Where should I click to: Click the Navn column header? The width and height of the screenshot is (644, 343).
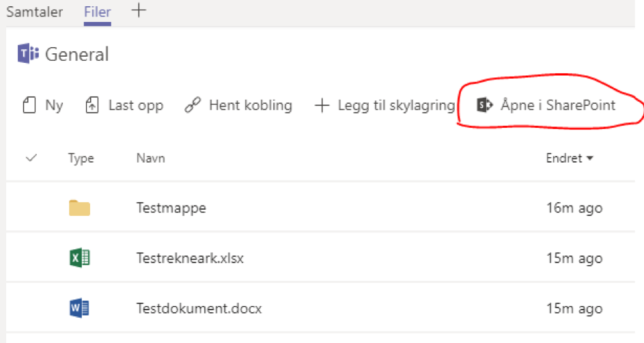(151, 159)
